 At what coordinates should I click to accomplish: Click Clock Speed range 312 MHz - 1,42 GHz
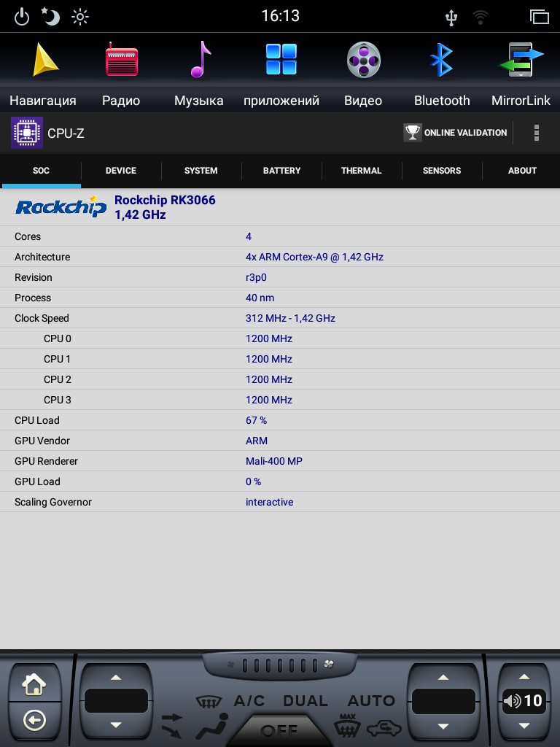(x=290, y=318)
